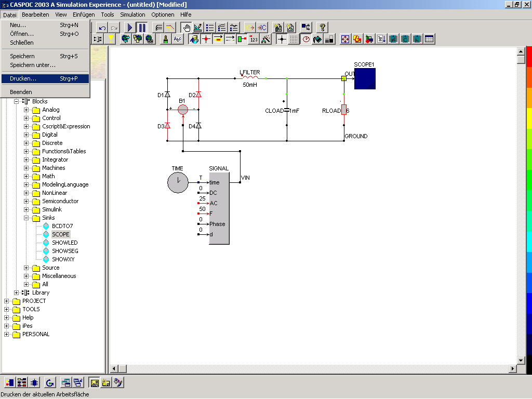The height and width of the screenshot is (399, 532).
Task: Toggle the red clock icon in toolbar
Action: click(305, 39)
